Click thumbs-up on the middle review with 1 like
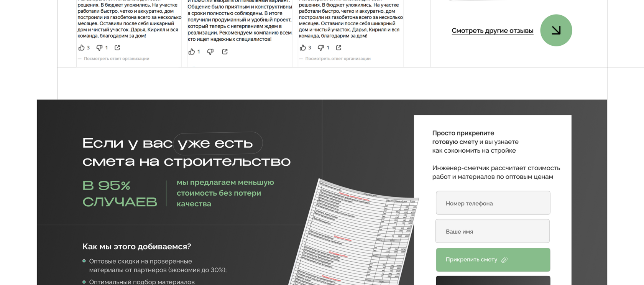Viewport: 644px width, 285px height. point(192,51)
